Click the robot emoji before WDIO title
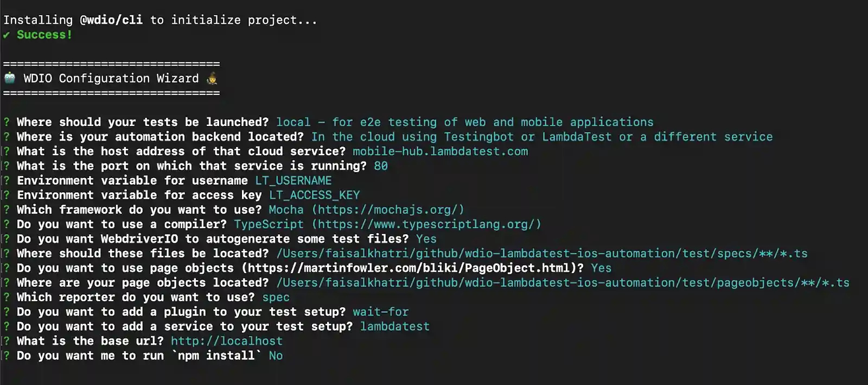 (10, 78)
